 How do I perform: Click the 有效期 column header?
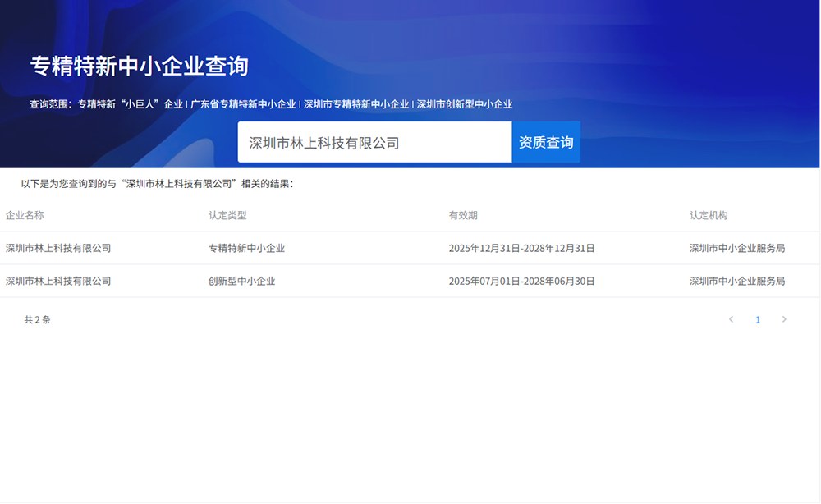[x=463, y=215]
